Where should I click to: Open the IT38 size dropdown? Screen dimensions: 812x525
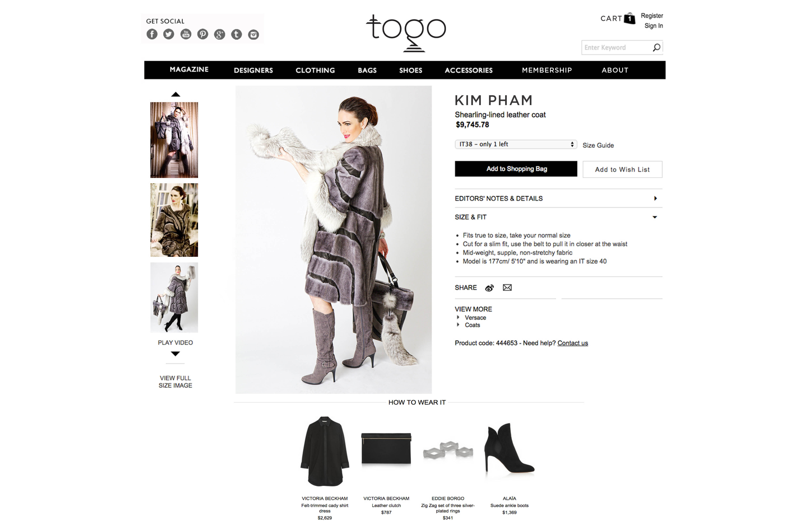(516, 144)
